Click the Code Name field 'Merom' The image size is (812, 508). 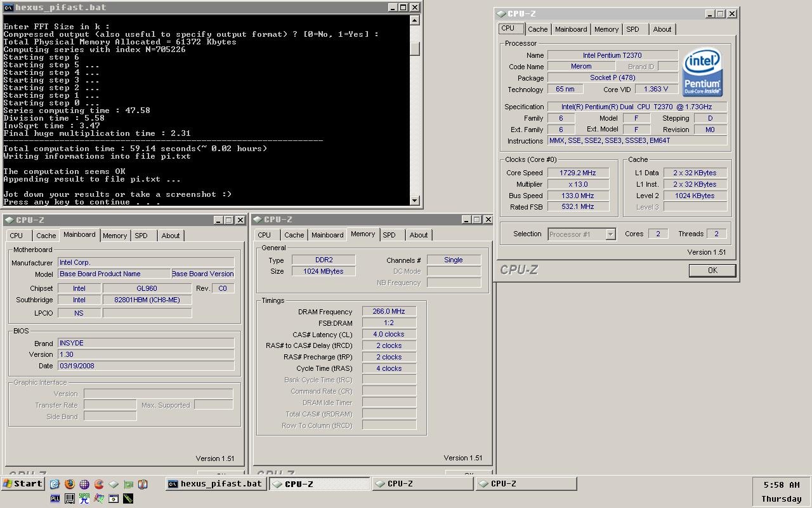point(581,67)
